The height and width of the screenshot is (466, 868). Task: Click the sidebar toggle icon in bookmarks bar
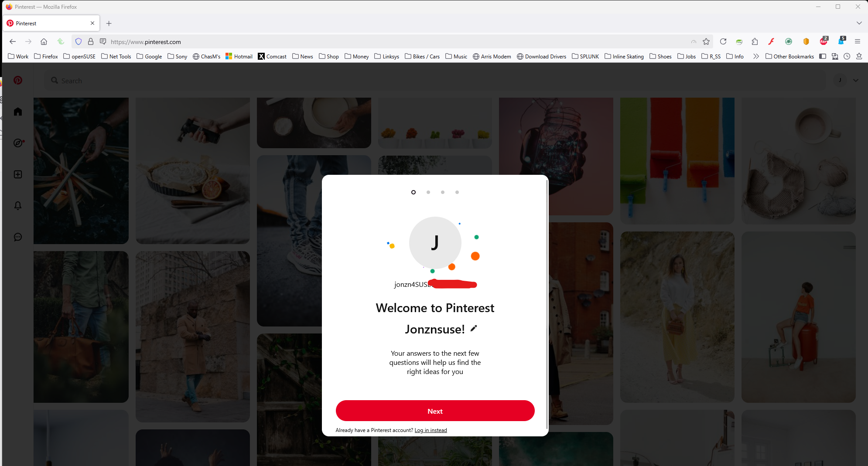point(823,57)
